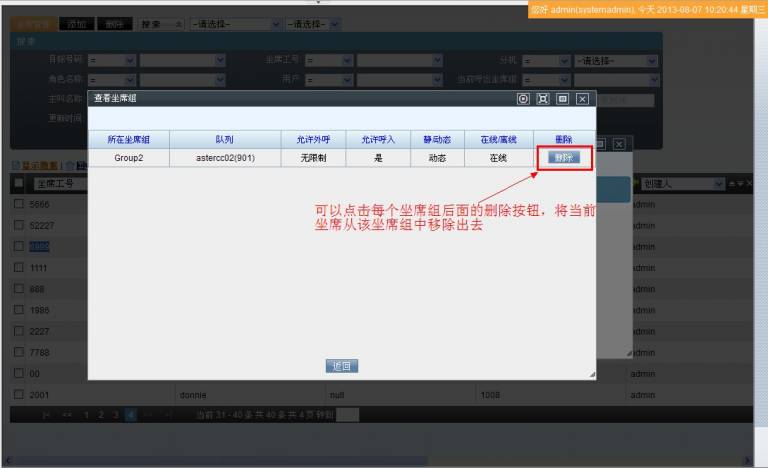Check the box beside row 2001

(19, 394)
